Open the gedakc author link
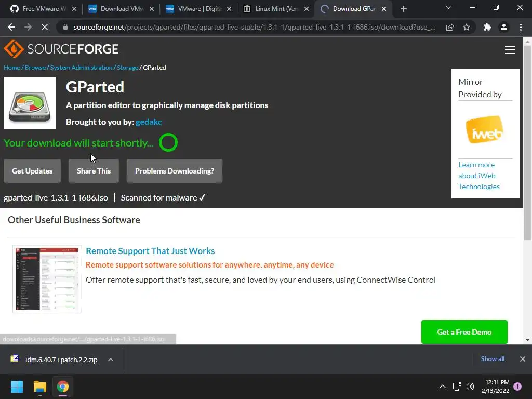 pos(149,122)
